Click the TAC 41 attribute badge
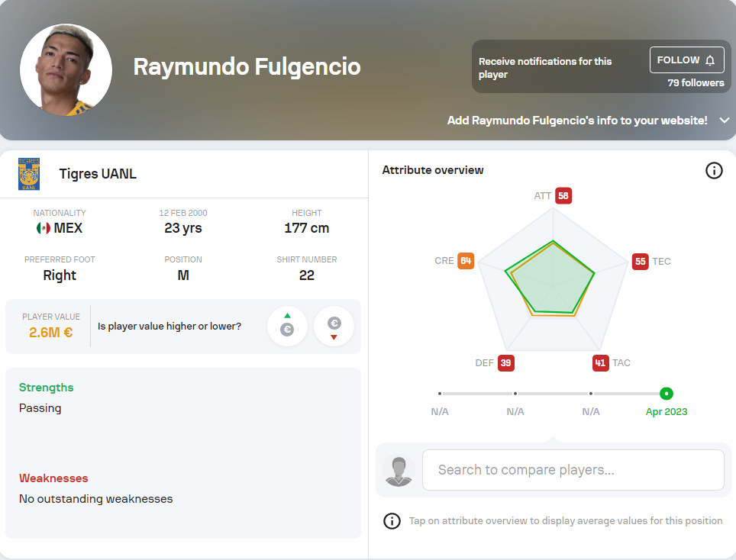 pyautogui.click(x=600, y=363)
